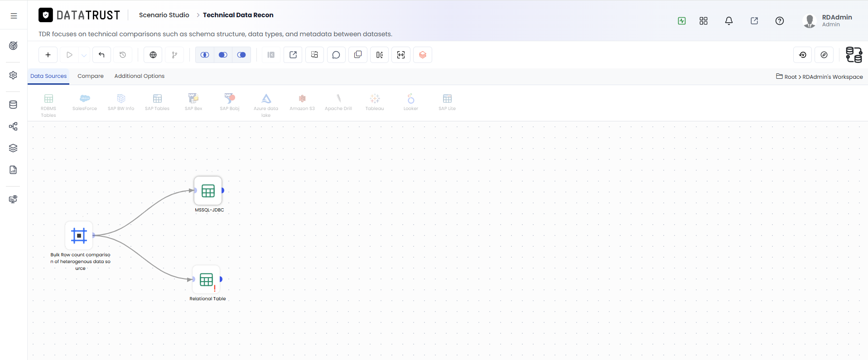Click the Technical Data Recon breadcrumb
Image resolution: width=868 pixels, height=360 pixels.
click(238, 15)
